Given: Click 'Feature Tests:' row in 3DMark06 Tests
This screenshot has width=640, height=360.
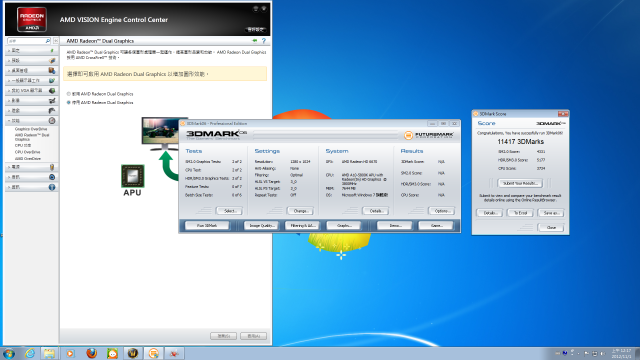Looking at the screenshot, I should pyautogui.click(x=213, y=187).
